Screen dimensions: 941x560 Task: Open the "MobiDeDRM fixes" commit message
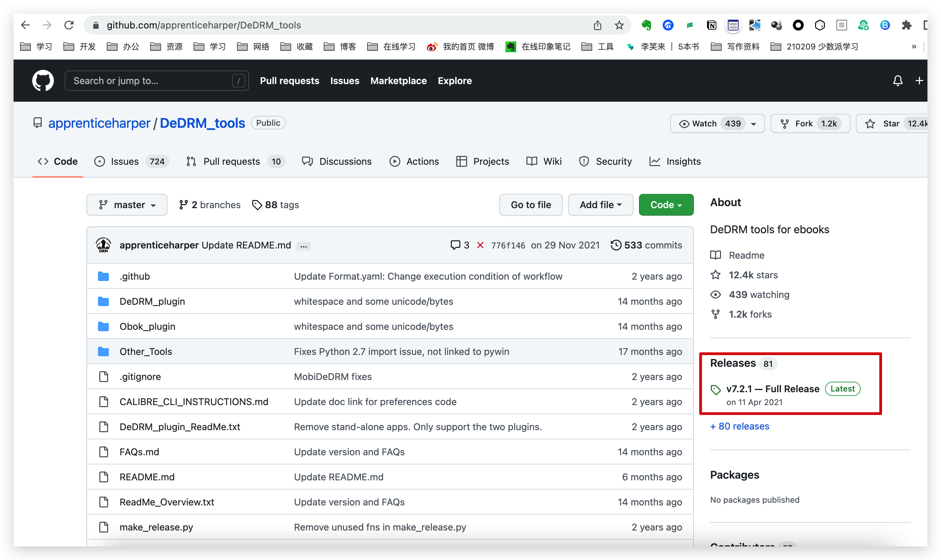[x=333, y=377]
